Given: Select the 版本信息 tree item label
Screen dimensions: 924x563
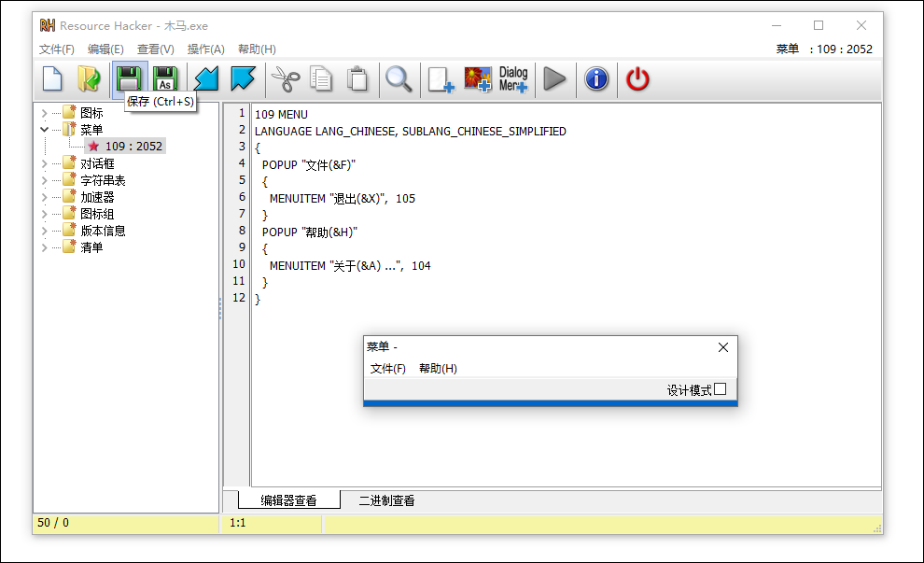Looking at the screenshot, I should click(x=103, y=231).
